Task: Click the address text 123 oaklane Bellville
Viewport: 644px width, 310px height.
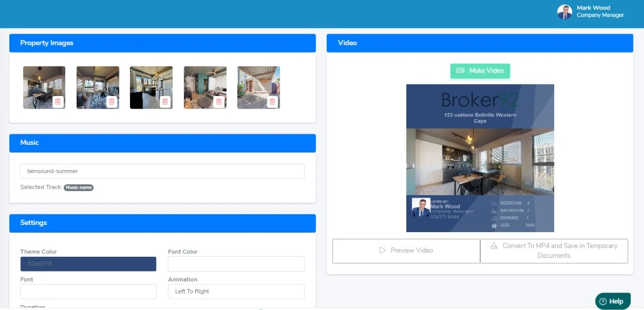Action: (480, 118)
